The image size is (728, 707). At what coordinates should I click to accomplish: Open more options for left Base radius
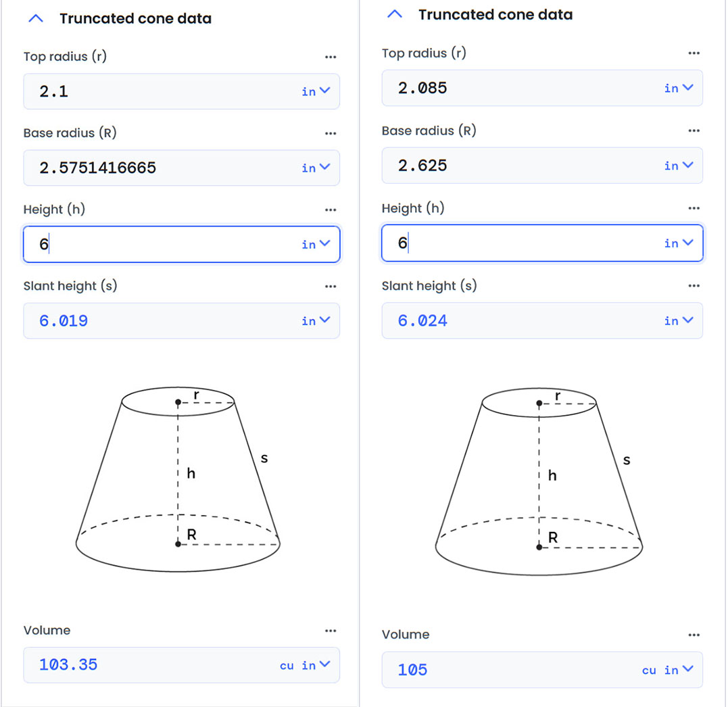[330, 134]
